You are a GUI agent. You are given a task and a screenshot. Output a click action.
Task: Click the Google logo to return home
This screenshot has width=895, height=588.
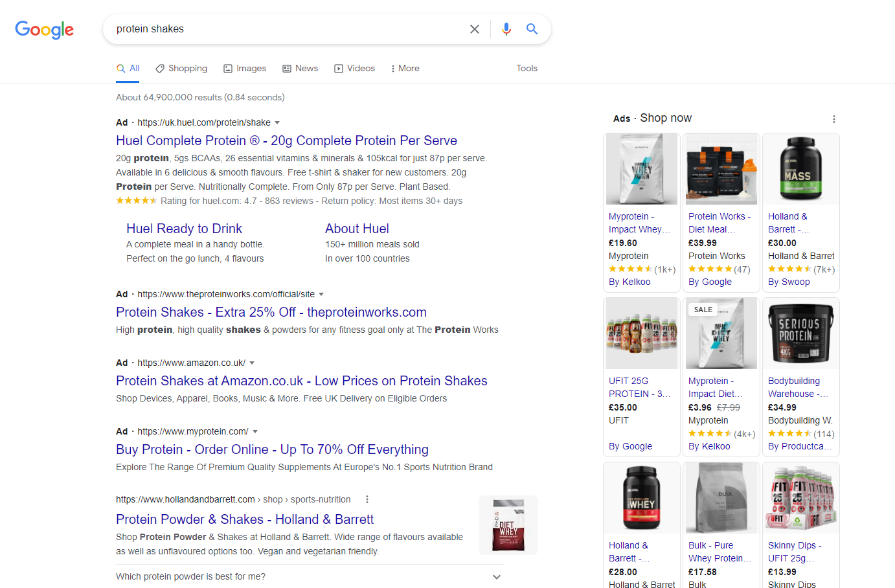[x=43, y=29]
